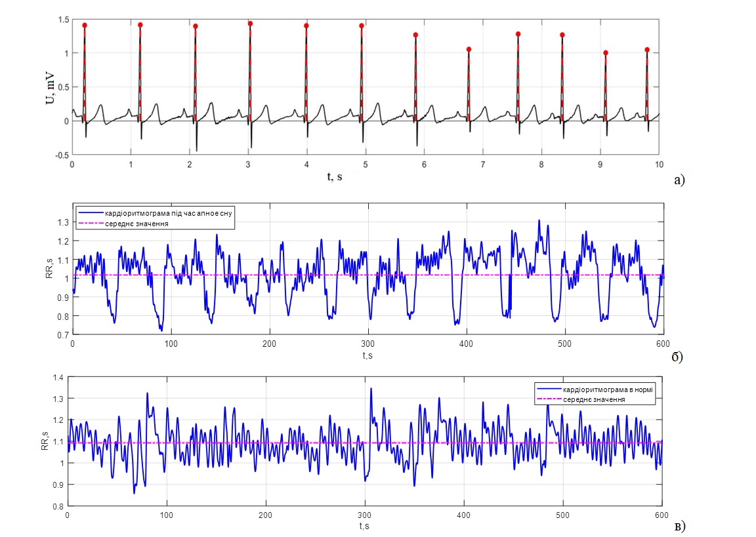Click "середнє значення" in the middle plot legend
This screenshot has width=756, height=537.
[x=136, y=224]
